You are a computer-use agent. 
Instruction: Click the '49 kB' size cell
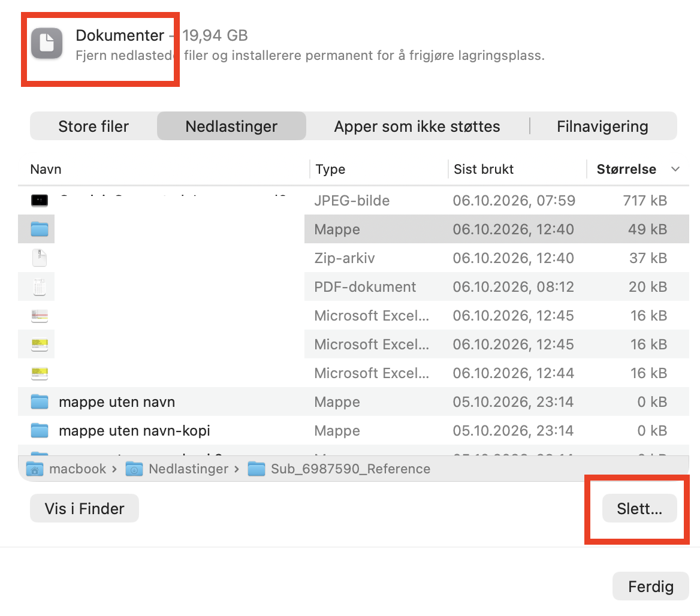pos(647,229)
